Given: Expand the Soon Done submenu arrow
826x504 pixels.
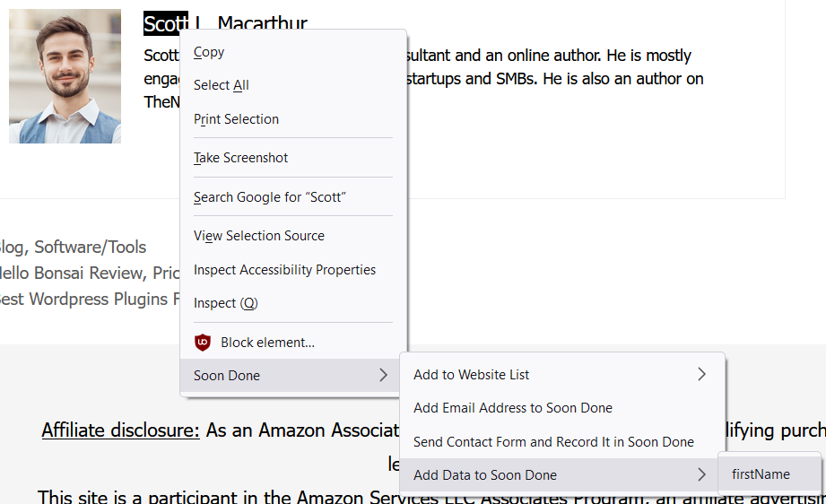Looking at the screenshot, I should pyautogui.click(x=384, y=375).
